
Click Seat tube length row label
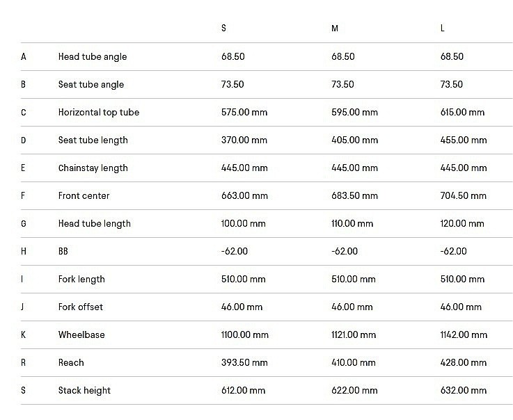click(93, 140)
